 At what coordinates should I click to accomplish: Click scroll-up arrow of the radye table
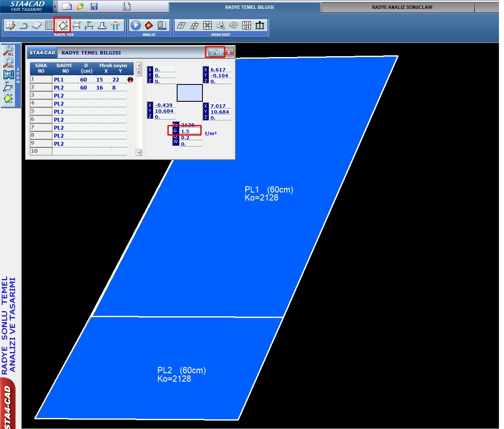pyautogui.click(x=139, y=66)
